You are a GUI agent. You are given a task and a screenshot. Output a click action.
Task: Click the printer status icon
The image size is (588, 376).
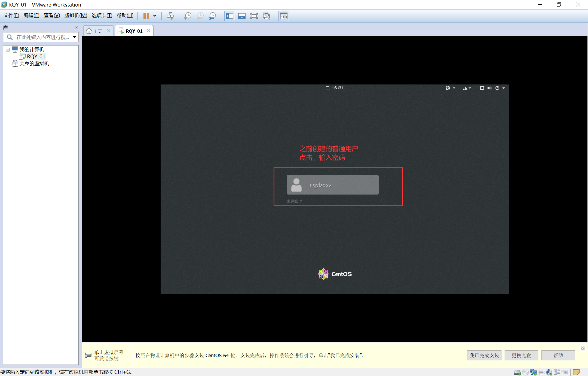point(541,372)
